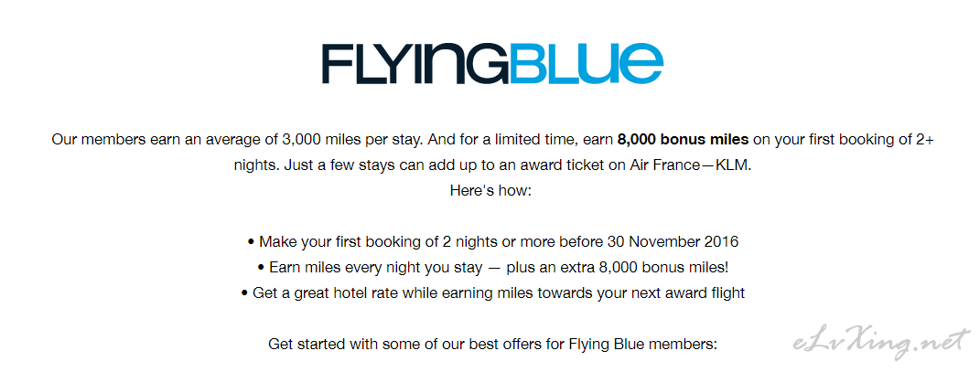
Task: Click the dark "FLYING" part of logo
Action: coord(415,64)
